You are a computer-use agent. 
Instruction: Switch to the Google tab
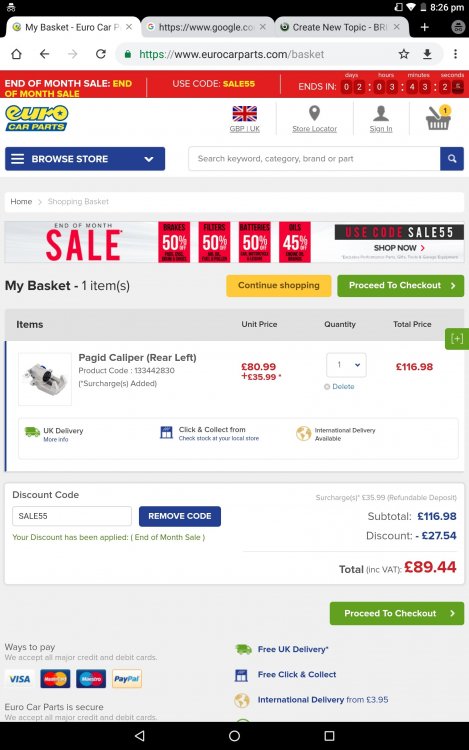click(207, 27)
